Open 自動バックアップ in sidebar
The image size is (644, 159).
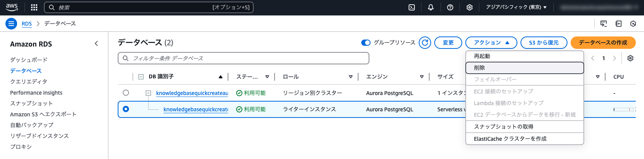coord(32,125)
